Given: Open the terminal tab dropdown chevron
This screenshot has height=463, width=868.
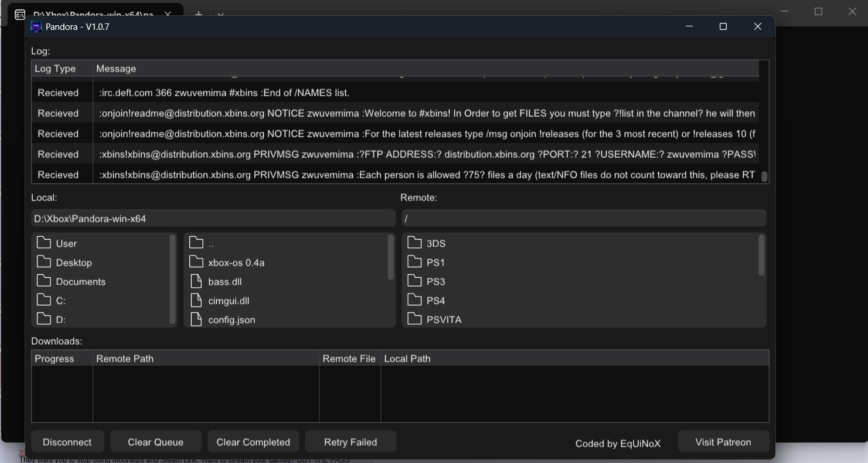Looking at the screenshot, I should 220,15.
